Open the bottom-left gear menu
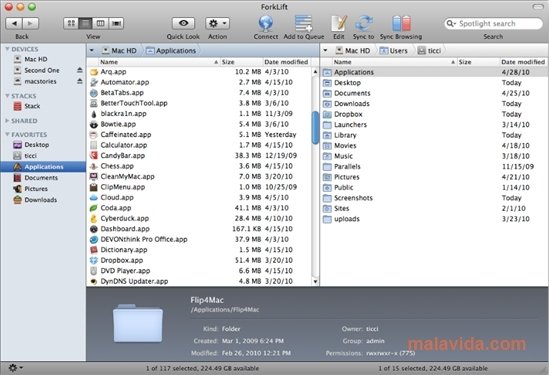This screenshot has height=375, width=549. click(15, 368)
